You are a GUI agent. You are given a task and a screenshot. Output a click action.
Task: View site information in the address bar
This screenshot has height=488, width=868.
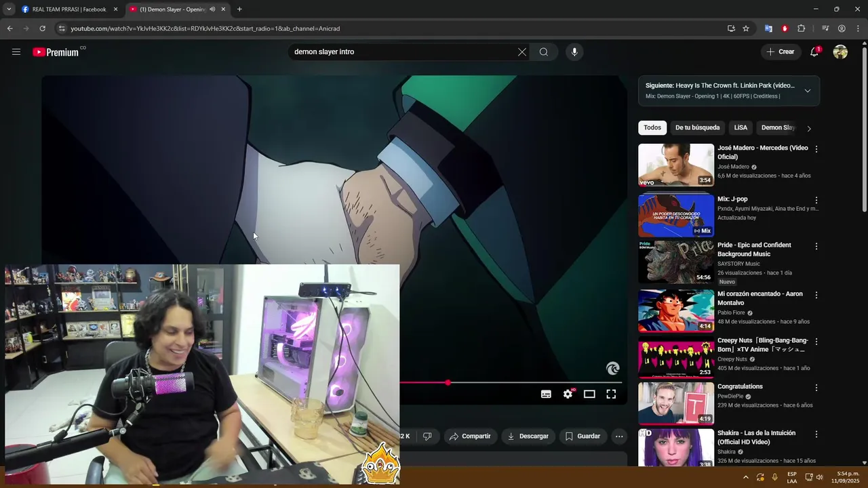[62, 28]
